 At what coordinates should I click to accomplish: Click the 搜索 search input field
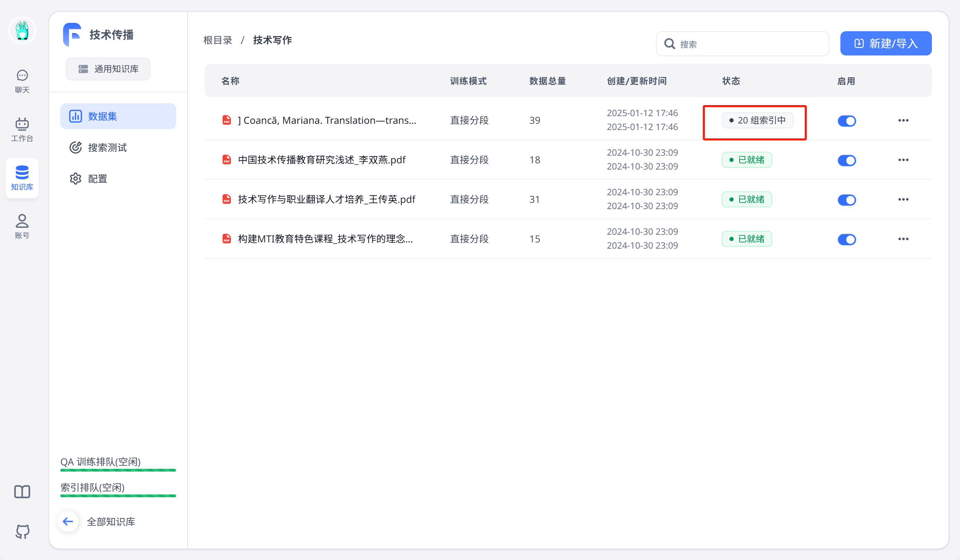tap(747, 44)
